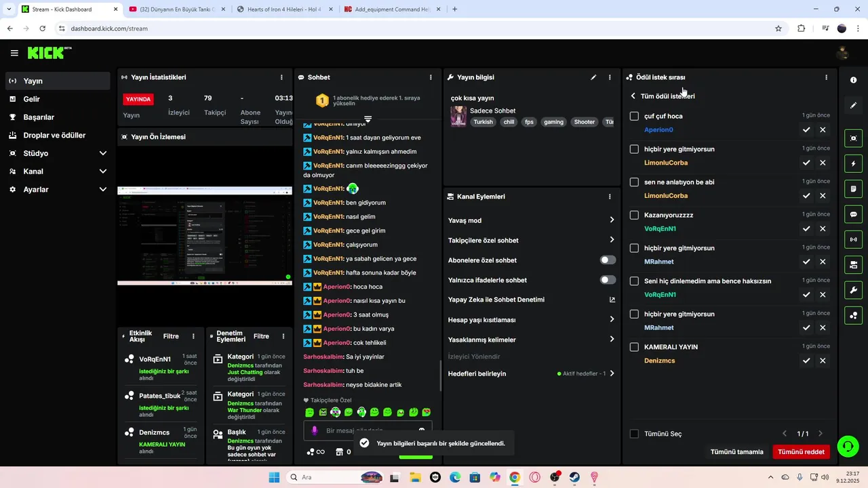868x488 pixels.
Task: Check the box for çuf çuf hoca request
Action: [634, 116]
